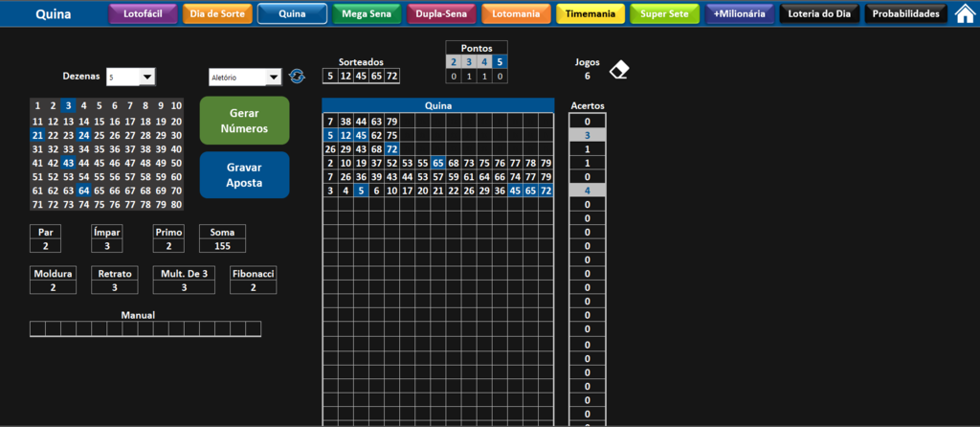The width and height of the screenshot is (980, 427).
Task: Click highlighted 65 in the fourth game row
Action: [438, 163]
